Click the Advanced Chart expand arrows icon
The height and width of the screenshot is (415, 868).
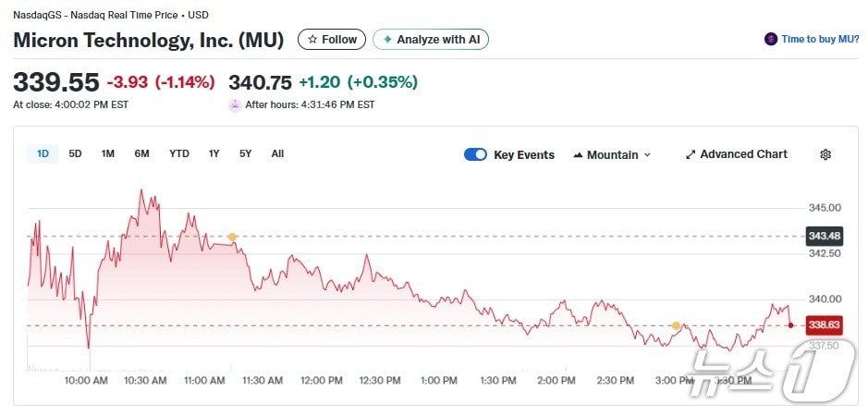[x=690, y=154]
